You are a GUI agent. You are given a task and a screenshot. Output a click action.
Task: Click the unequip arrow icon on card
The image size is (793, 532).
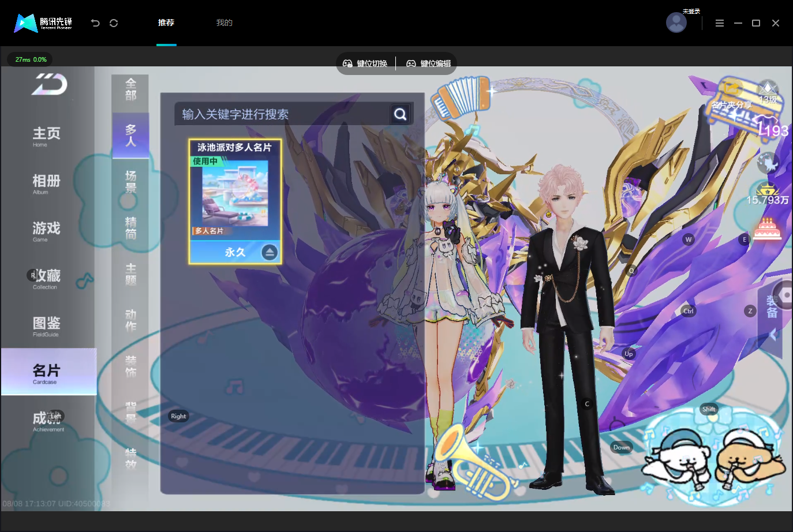270,252
